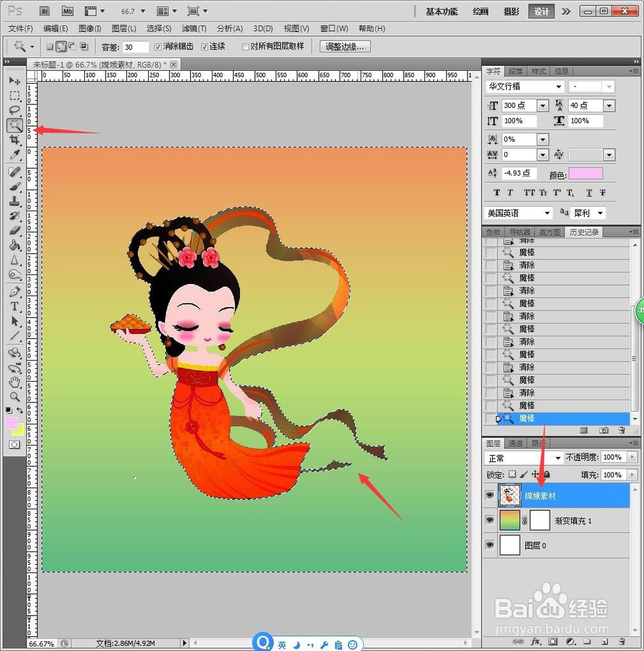Open the foreground color picker
This screenshot has width=644, height=651.
tap(11, 423)
